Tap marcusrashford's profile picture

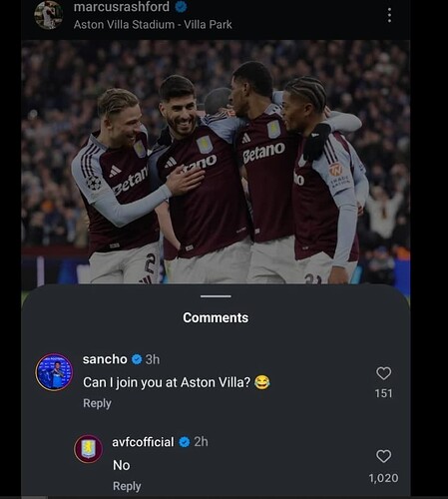click(x=48, y=15)
